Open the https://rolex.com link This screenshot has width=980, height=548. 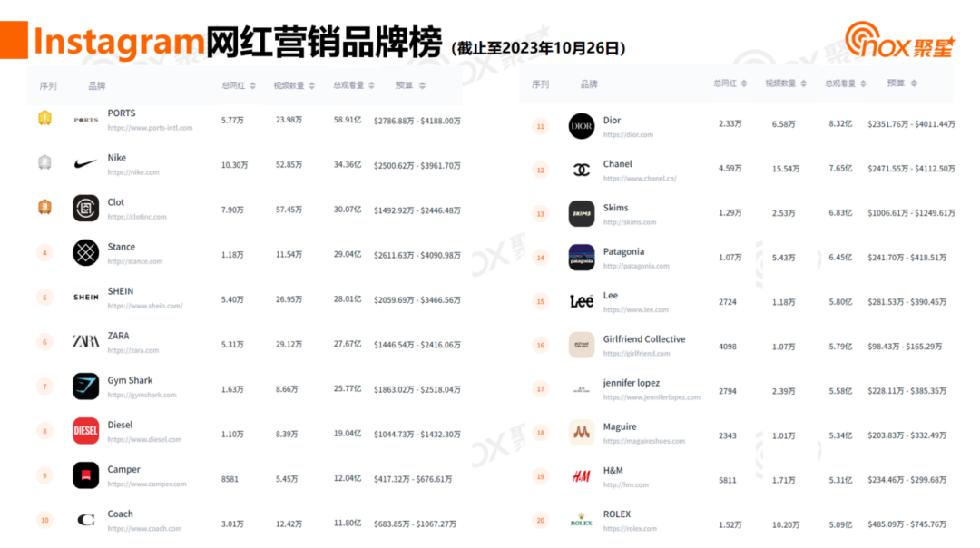630,528
